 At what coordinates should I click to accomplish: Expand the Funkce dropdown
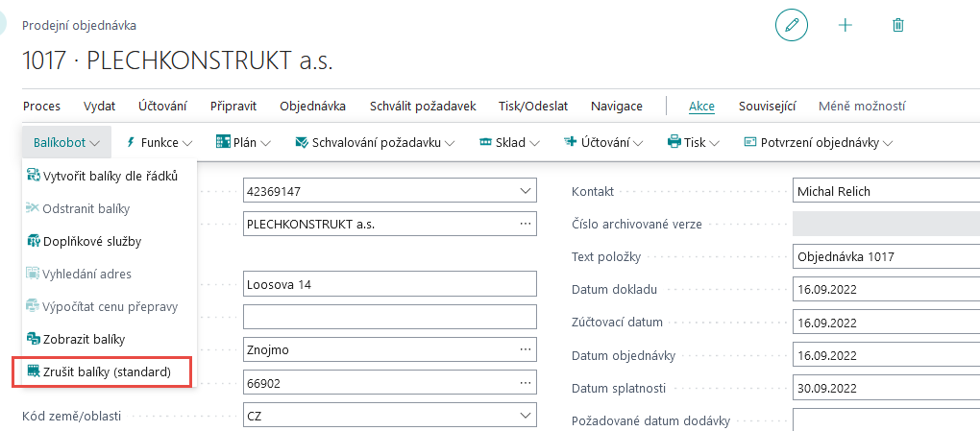pyautogui.click(x=187, y=143)
